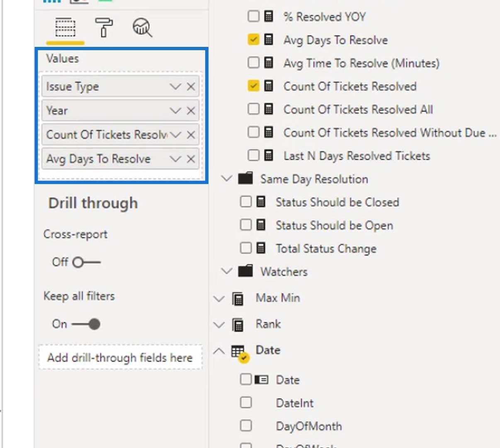
Task: Select Issue Type field pill in Values
Action: [120, 87]
